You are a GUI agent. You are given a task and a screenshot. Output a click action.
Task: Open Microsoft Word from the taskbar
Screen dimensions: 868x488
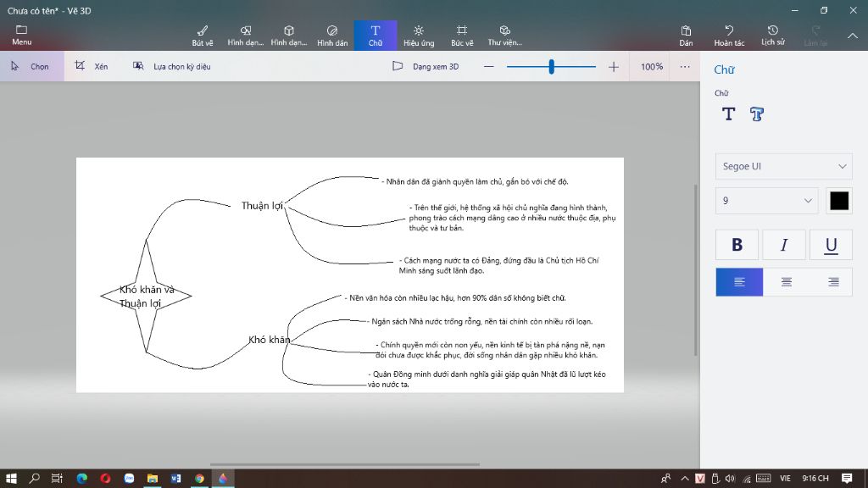pyautogui.click(x=176, y=478)
